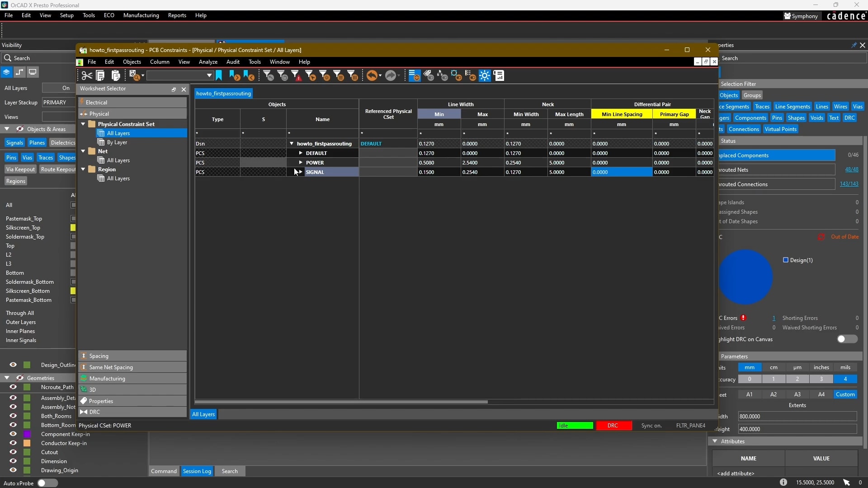Expand the POWER physical constraint set
Image resolution: width=868 pixels, height=488 pixels.
pos(301,162)
